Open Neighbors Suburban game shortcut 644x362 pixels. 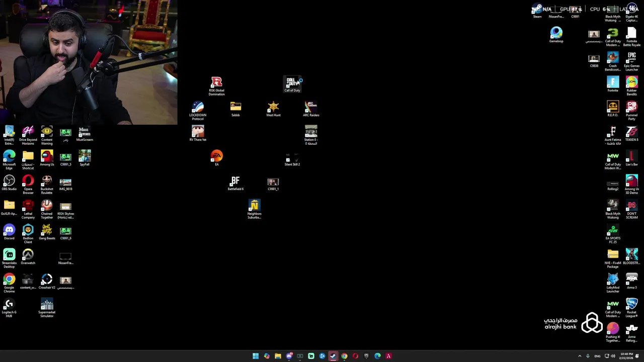point(255,210)
